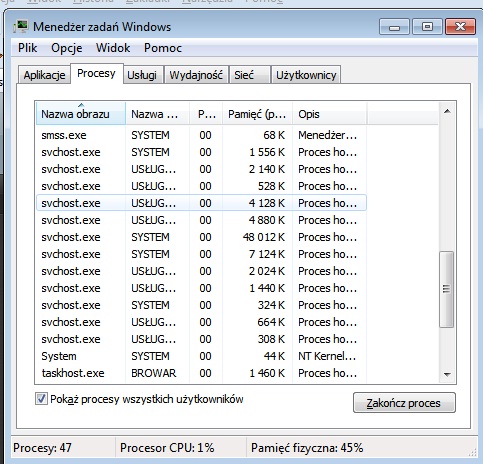This screenshot has height=464, width=484.
Task: Switch to the Aplikacje tab
Action: click(x=44, y=75)
